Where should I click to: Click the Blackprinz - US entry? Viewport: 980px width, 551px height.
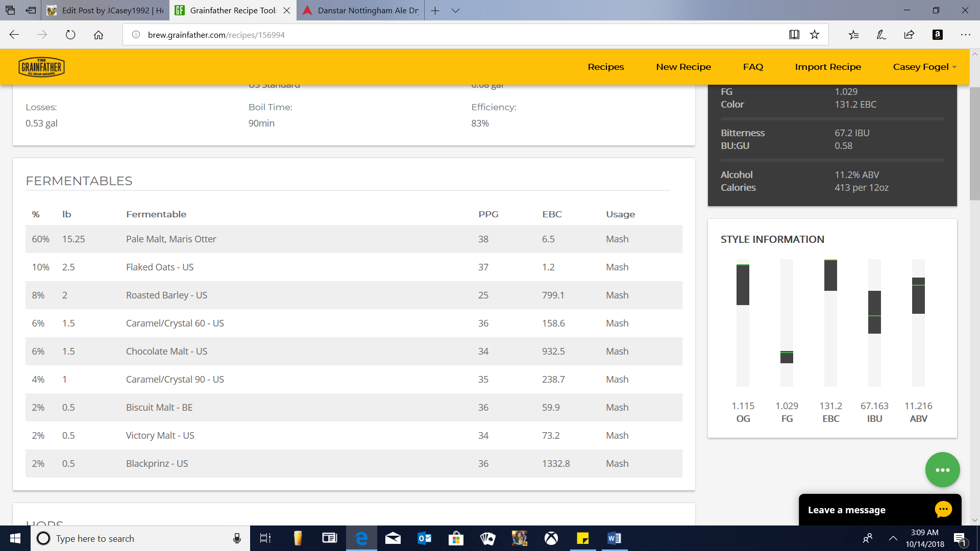pos(157,463)
